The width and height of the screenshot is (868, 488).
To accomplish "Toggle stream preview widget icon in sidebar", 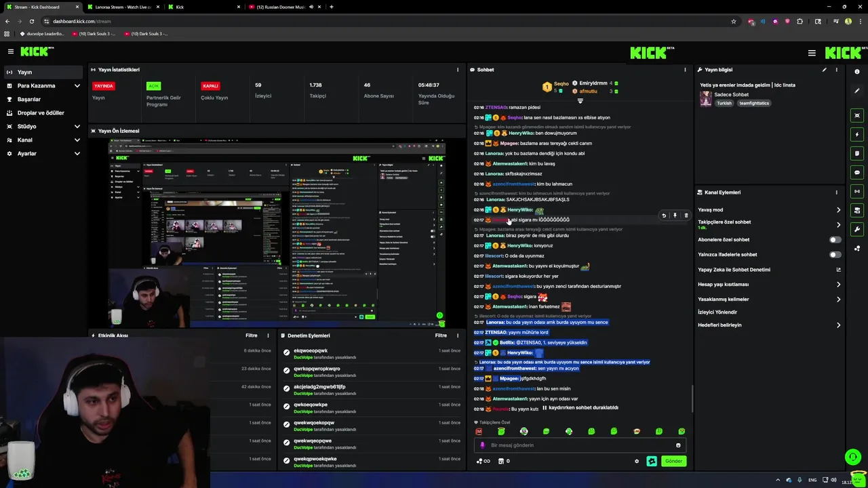I will click(x=857, y=115).
